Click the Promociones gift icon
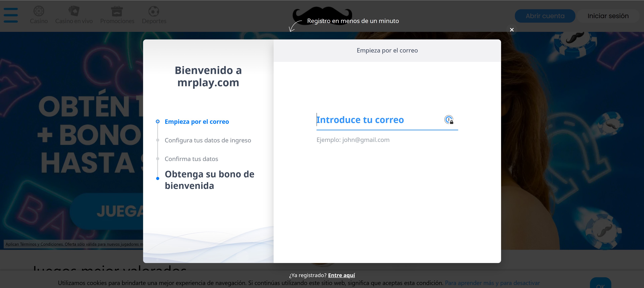 [117, 11]
